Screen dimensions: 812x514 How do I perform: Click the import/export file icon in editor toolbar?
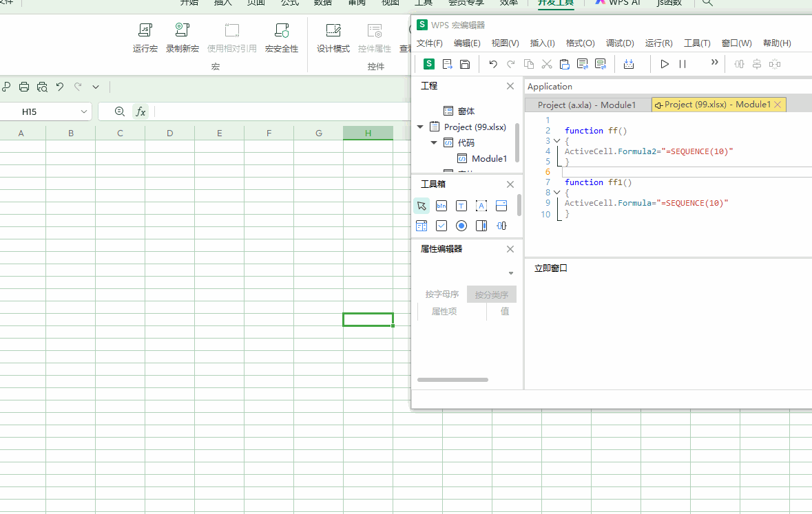[448, 64]
